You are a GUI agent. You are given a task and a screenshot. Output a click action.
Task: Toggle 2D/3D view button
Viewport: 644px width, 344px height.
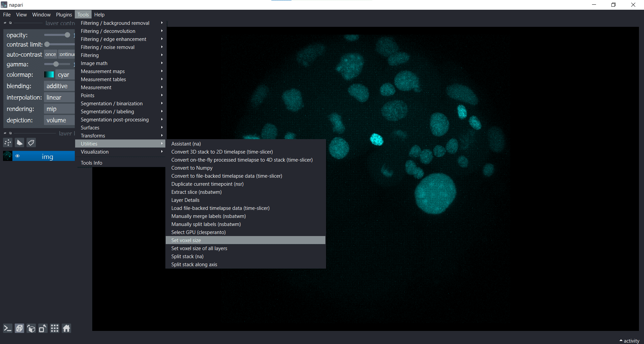[19, 329]
